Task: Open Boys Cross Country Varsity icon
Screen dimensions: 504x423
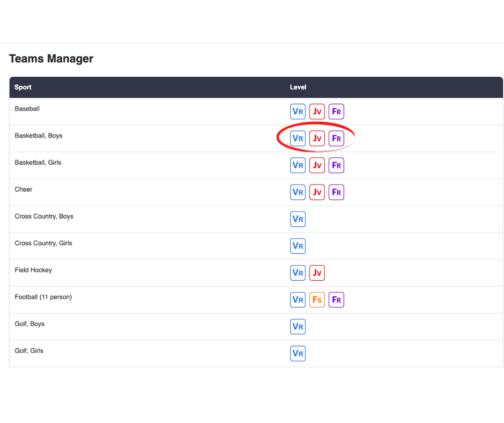Action: pyautogui.click(x=298, y=219)
